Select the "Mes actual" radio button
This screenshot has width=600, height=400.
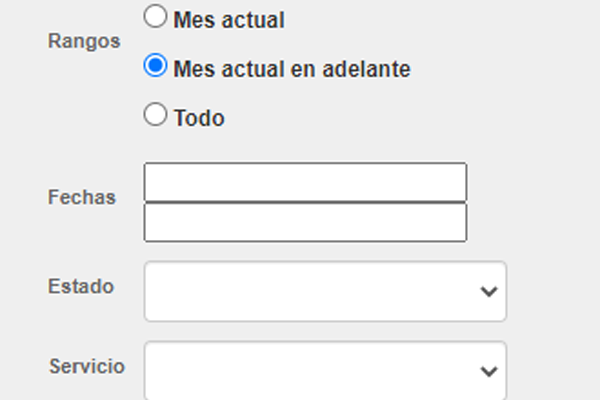[x=155, y=17]
